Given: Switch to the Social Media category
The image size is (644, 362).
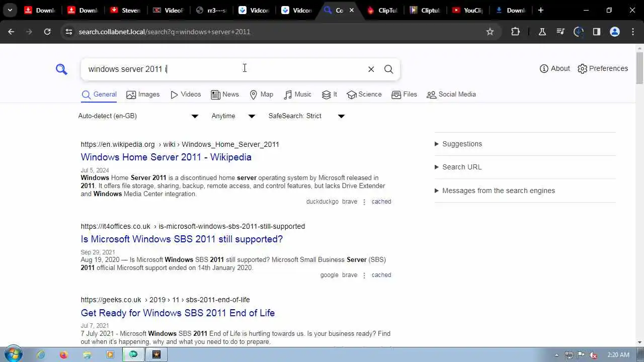Looking at the screenshot, I should tap(451, 95).
